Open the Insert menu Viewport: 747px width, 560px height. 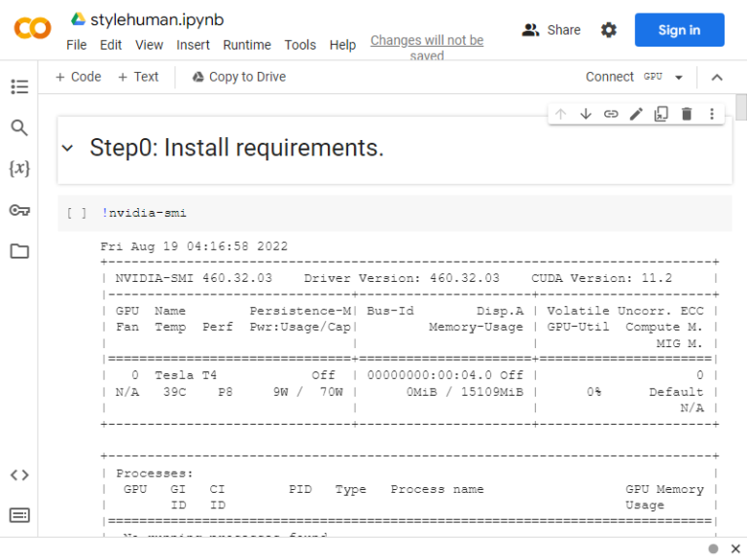point(193,45)
